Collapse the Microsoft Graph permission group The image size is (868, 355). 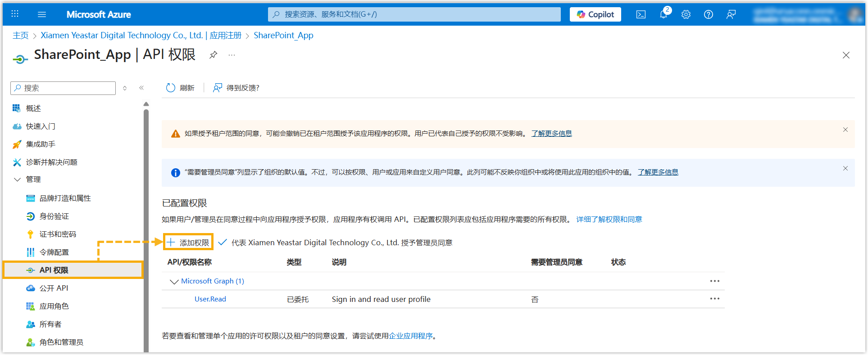tap(174, 282)
